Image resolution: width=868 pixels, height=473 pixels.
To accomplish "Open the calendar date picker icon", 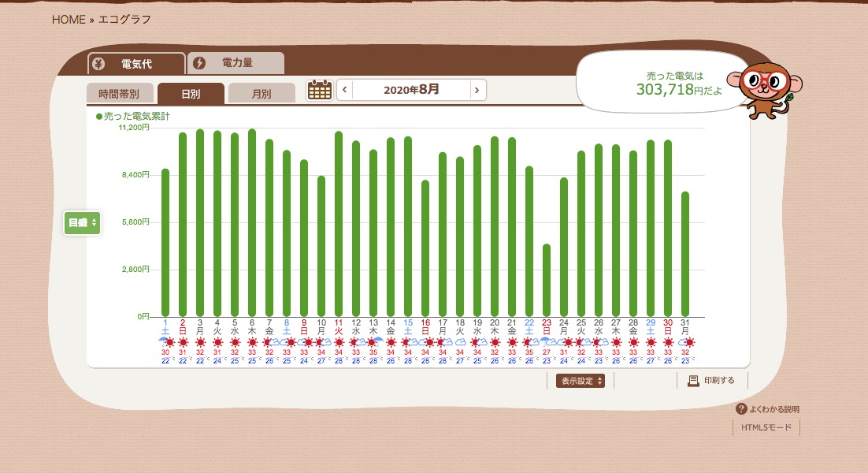I will [x=320, y=90].
